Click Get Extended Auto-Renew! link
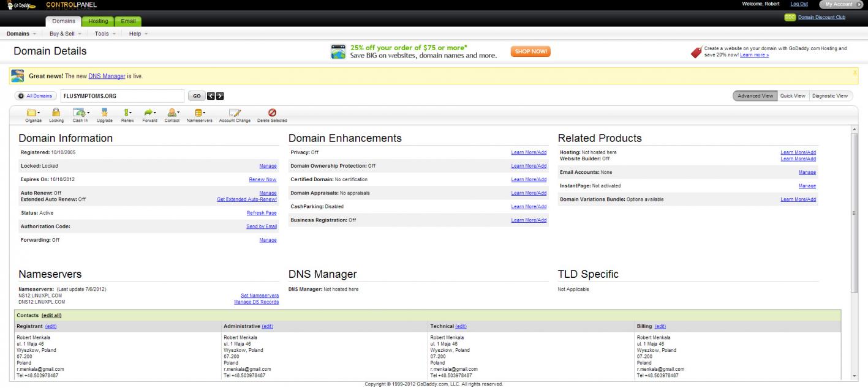Image resolution: width=868 pixels, height=388 pixels. [x=247, y=199]
